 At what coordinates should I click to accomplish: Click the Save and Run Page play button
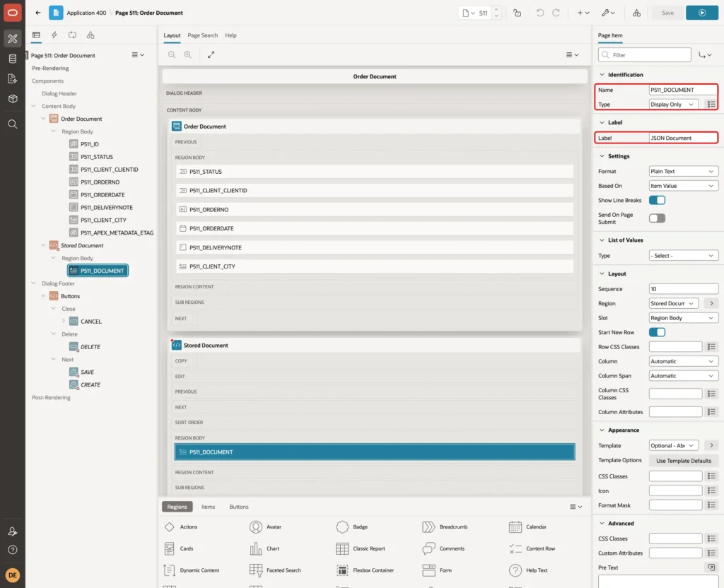[x=702, y=13]
